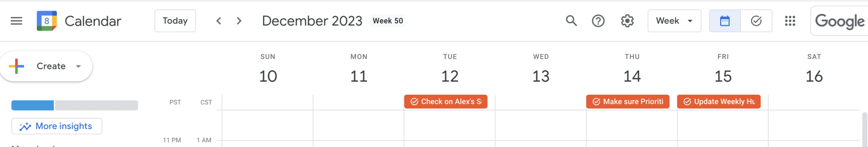This screenshot has width=868, height=147.
Task: Open the Support help icon
Action: click(598, 21)
